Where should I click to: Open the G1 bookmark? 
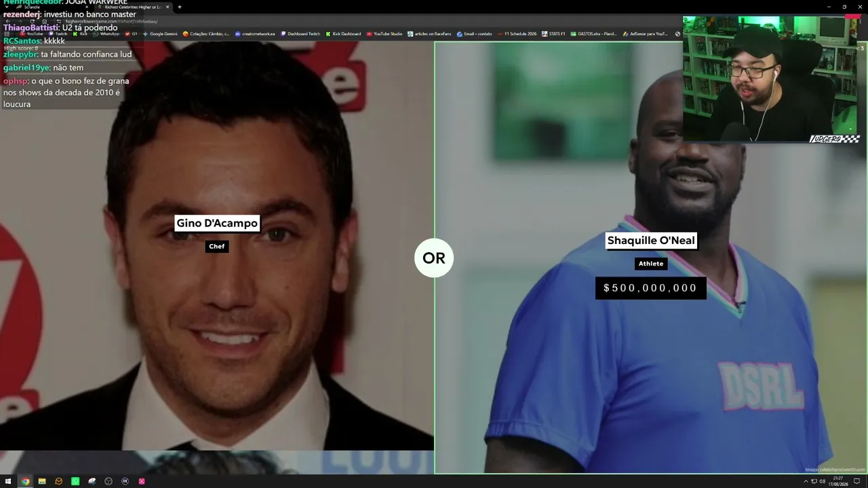132,34
